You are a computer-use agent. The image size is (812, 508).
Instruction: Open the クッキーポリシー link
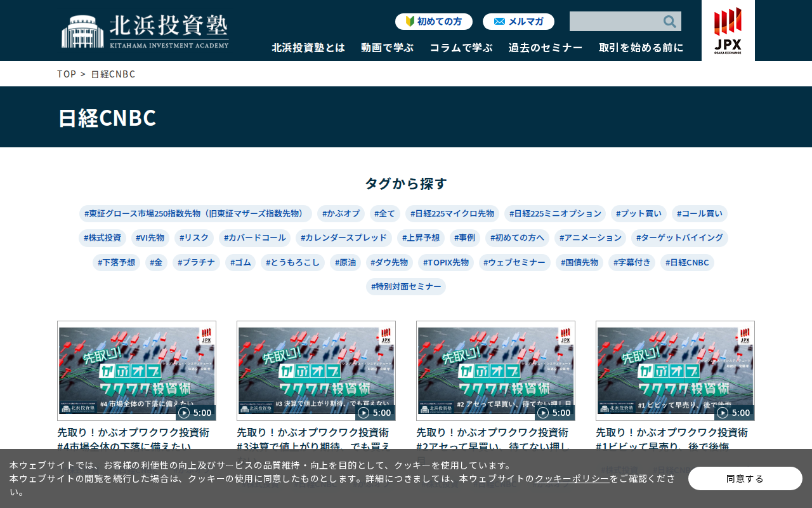(x=572, y=478)
